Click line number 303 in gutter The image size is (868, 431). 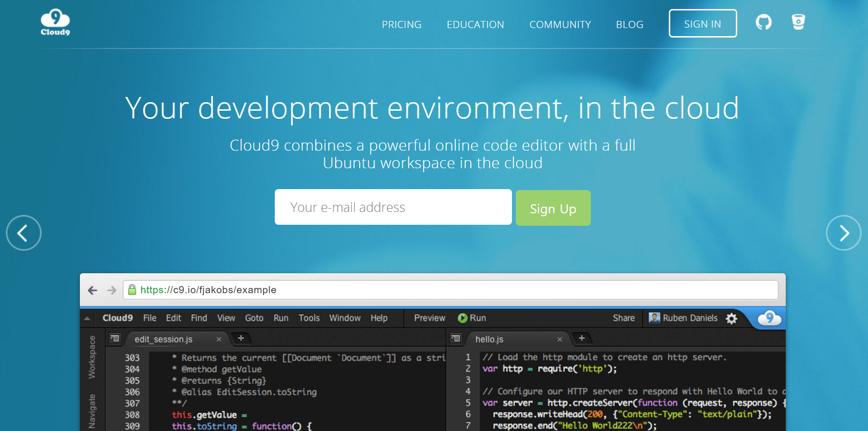[132, 358]
